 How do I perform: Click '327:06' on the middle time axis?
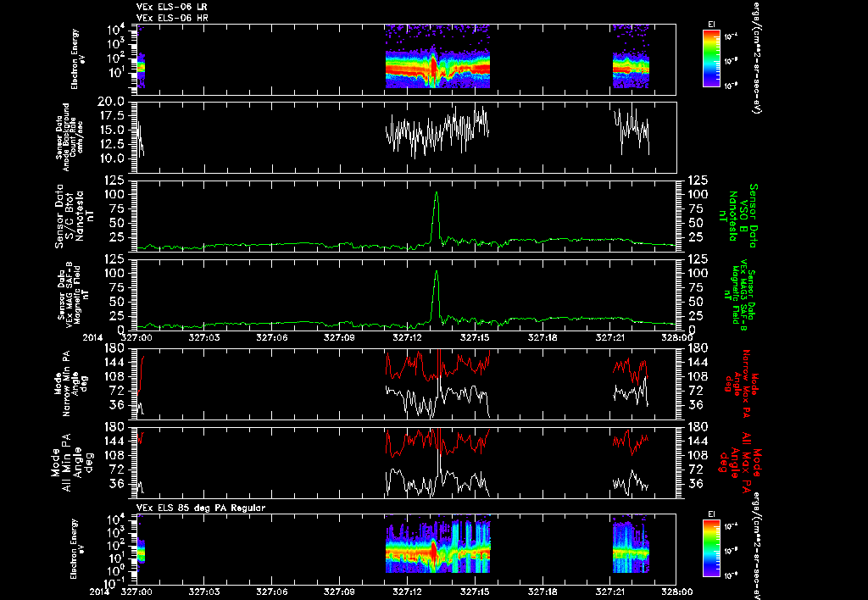point(272,337)
